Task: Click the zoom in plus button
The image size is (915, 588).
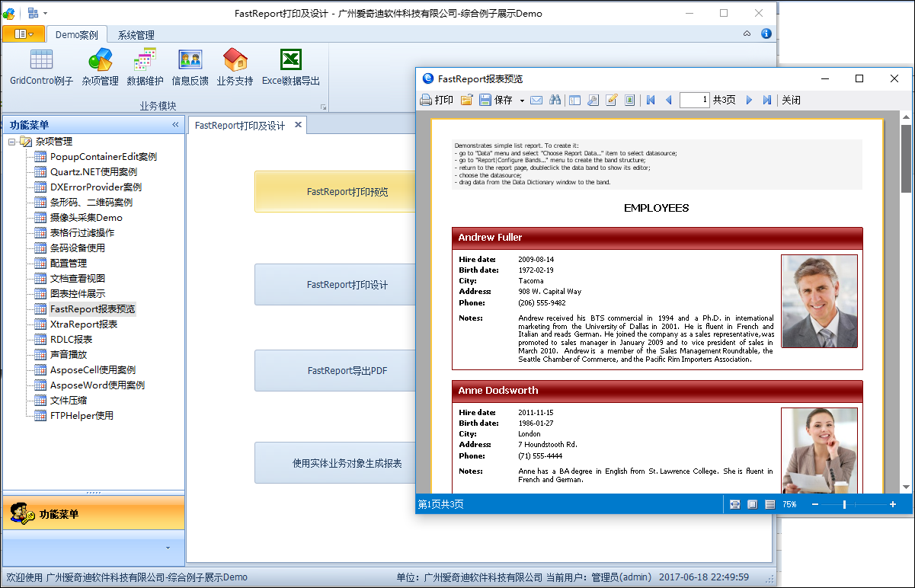Action: (893, 504)
